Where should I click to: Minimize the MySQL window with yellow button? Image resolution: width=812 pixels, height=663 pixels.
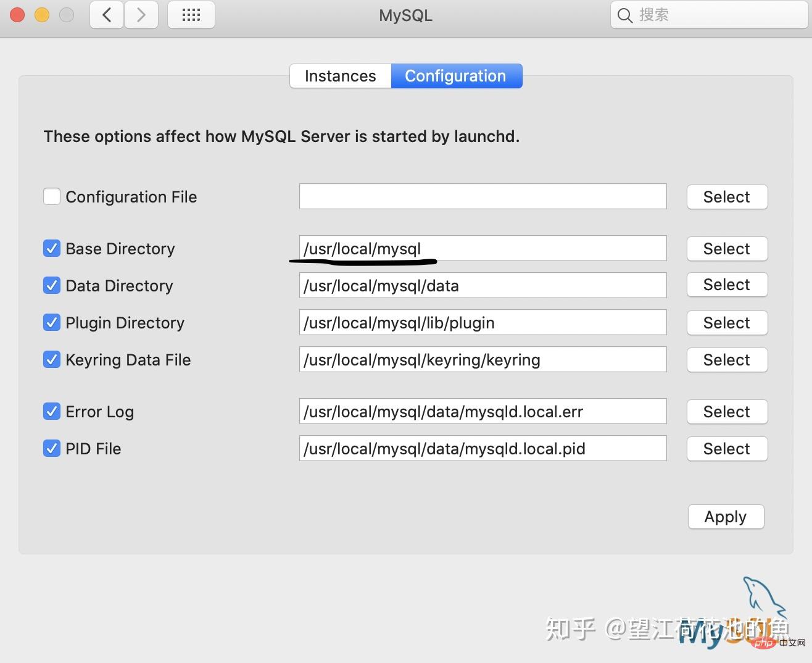tap(42, 15)
